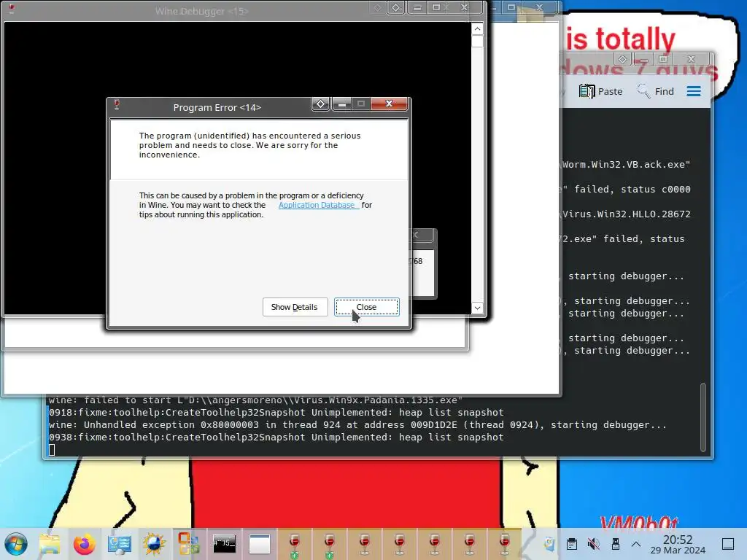This screenshot has width=747, height=560.
Task: Maximize the terminal window
Action: point(662,60)
